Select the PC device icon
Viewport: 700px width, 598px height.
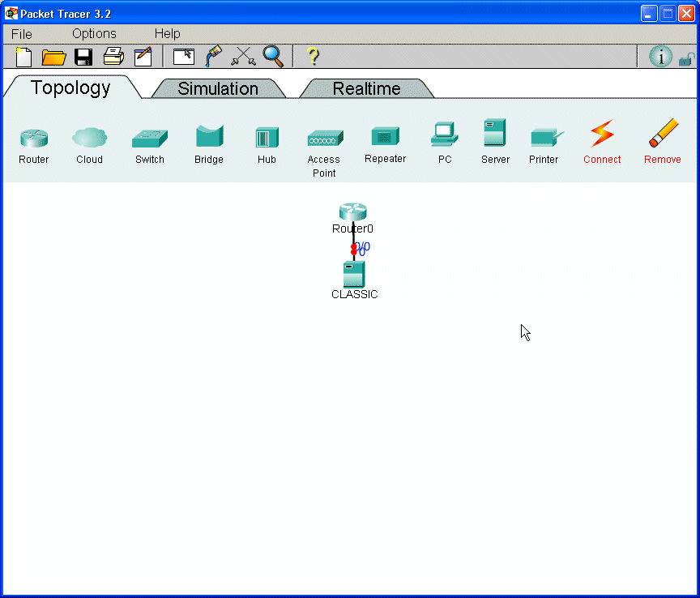[x=445, y=134]
